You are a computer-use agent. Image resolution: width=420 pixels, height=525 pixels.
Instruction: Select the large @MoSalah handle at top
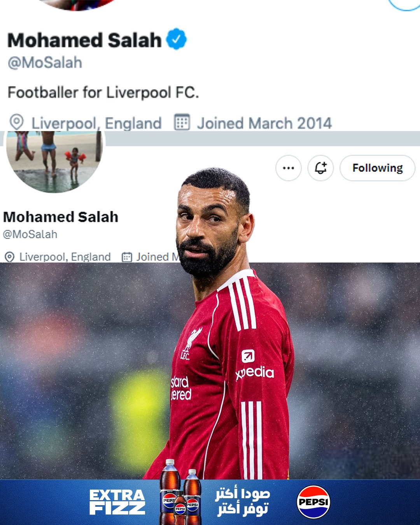click(x=45, y=63)
